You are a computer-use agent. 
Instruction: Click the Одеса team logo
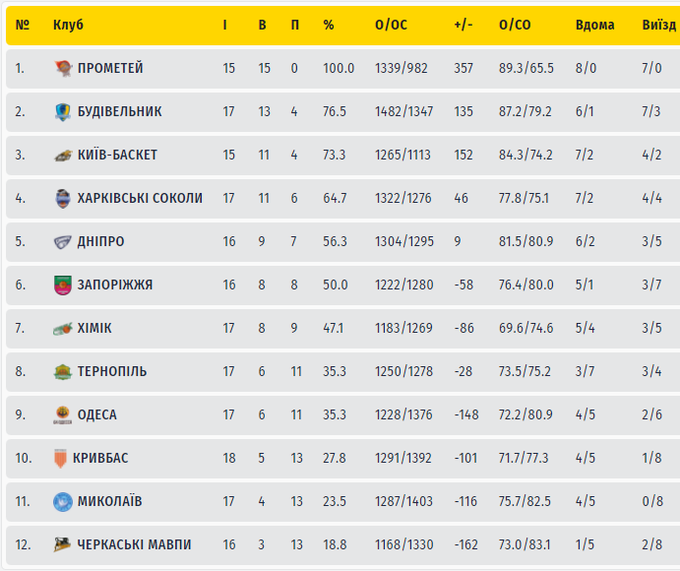[x=62, y=415]
